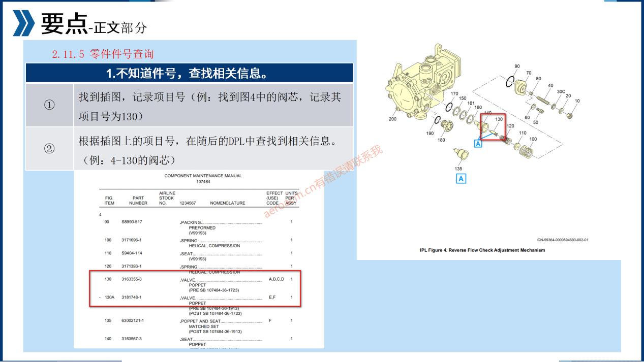Image resolution: width=644 pixels, height=362 pixels.
Task: Click the IPL Figure 4 caption
Action: pos(482,250)
